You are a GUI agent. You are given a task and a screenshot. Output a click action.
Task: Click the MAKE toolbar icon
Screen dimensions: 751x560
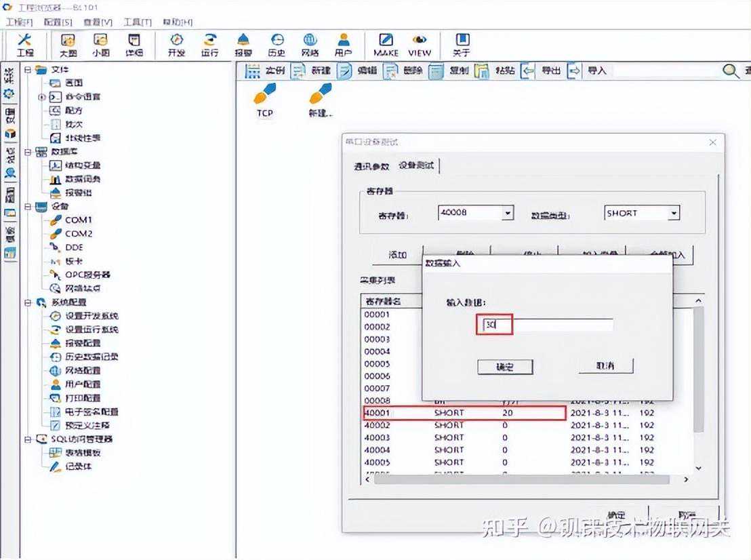[x=386, y=45]
